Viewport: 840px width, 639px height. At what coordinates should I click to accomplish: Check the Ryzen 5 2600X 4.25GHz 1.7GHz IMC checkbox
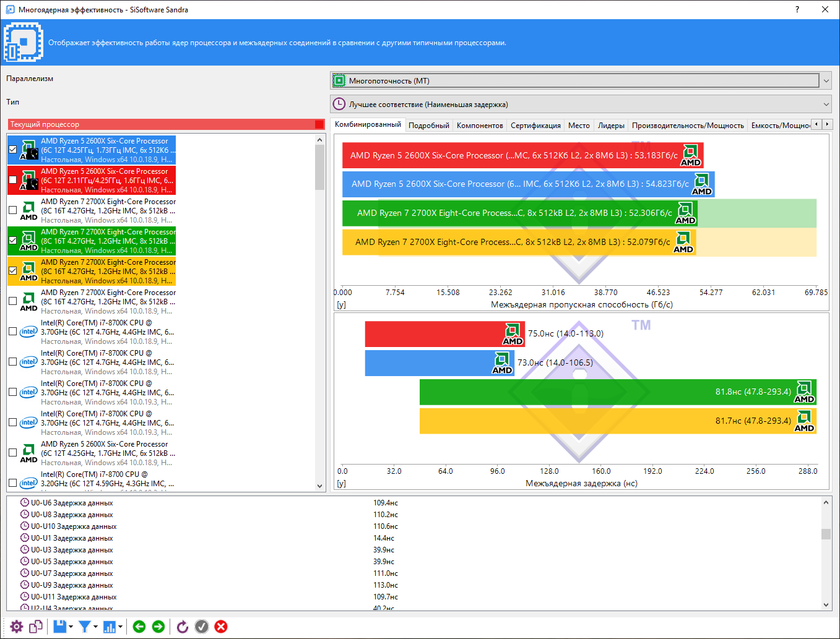[13, 452]
